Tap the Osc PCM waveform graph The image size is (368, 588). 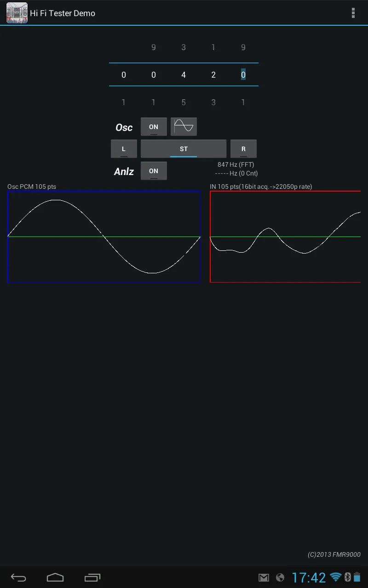coord(104,237)
